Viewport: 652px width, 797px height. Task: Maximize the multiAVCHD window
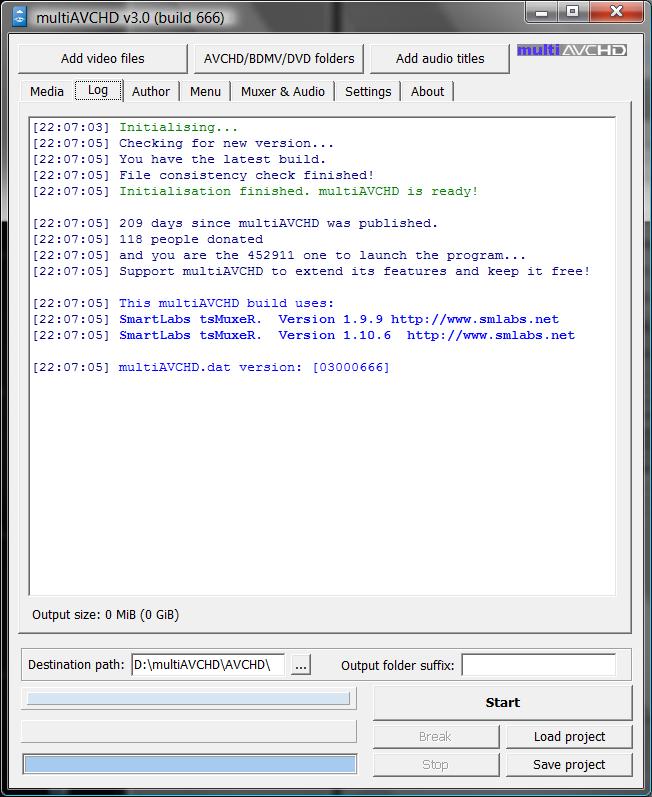click(573, 12)
